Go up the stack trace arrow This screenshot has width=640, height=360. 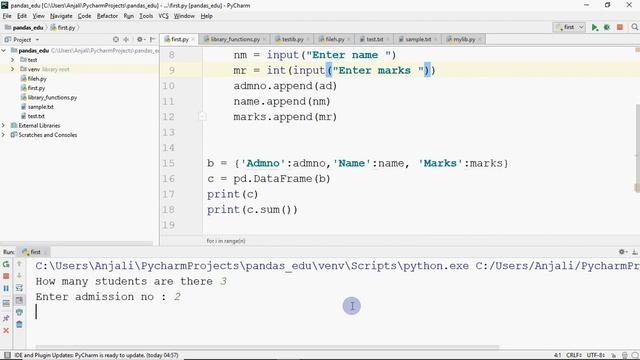point(19,264)
